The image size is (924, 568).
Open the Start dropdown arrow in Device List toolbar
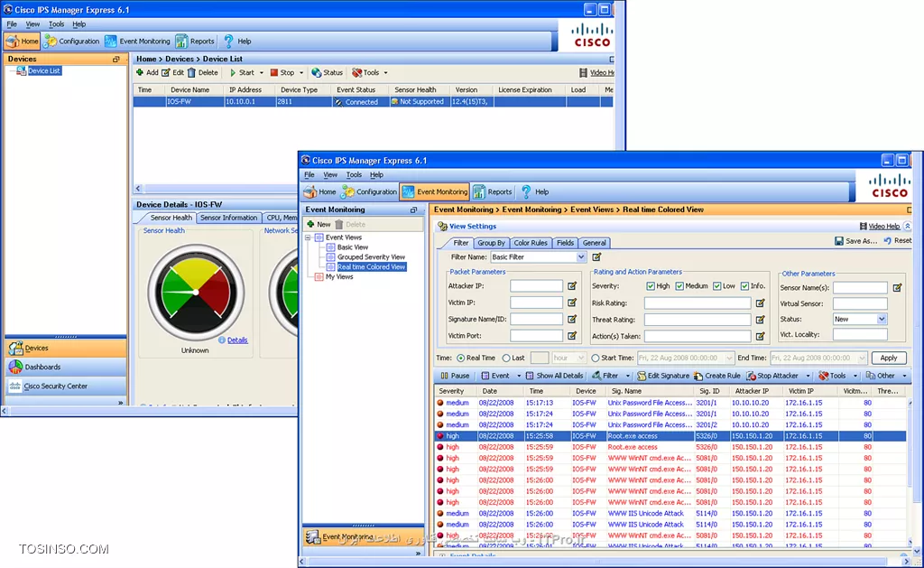pos(261,72)
